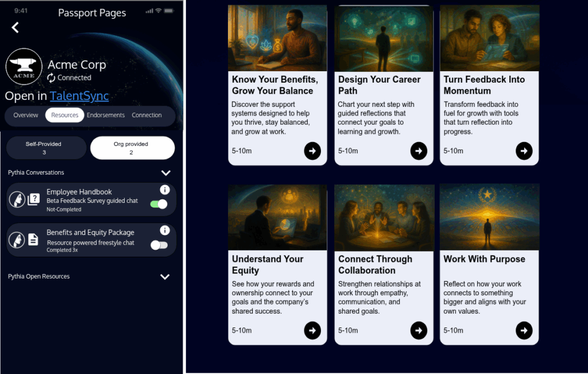Click arrow on Turn Feedback Into Momentum card

coord(524,151)
